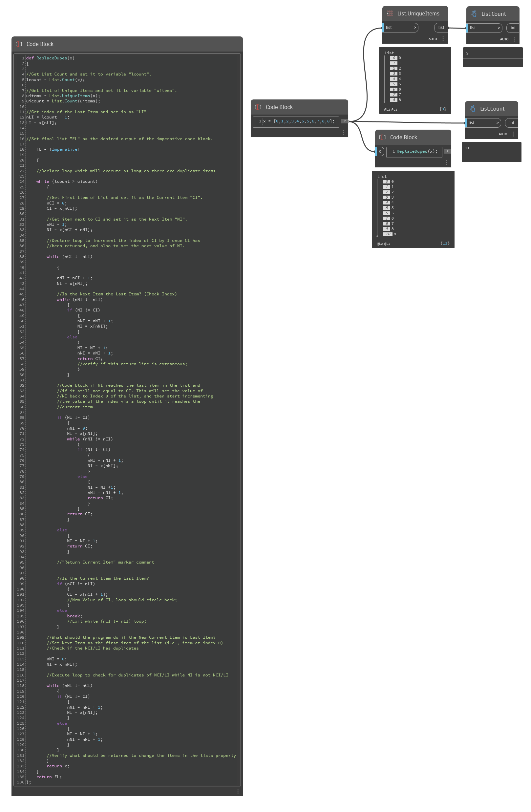Click the title of the List.Count node showing 9
This screenshot has height=812, width=531.
click(494, 14)
